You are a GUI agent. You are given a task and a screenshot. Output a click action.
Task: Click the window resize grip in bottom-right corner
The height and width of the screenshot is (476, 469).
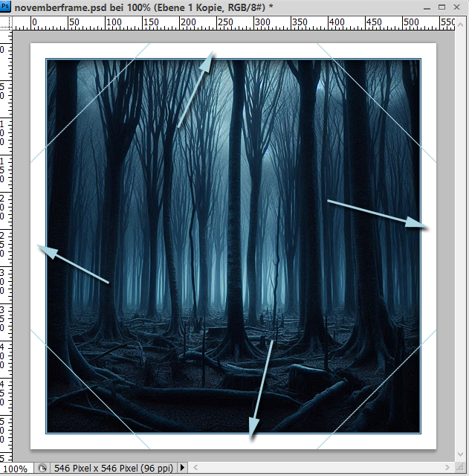462,469
